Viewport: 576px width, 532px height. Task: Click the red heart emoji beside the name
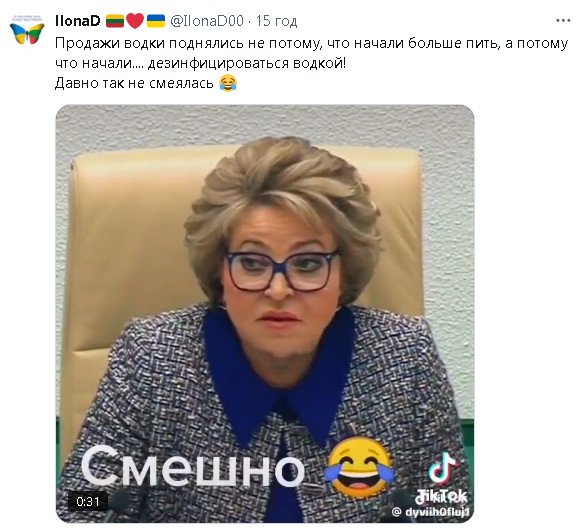(135, 21)
